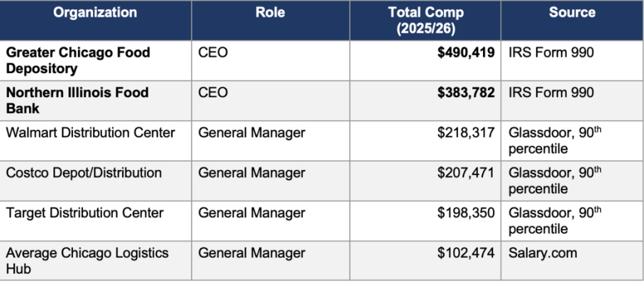Click the $490,419 compensation value

point(466,53)
